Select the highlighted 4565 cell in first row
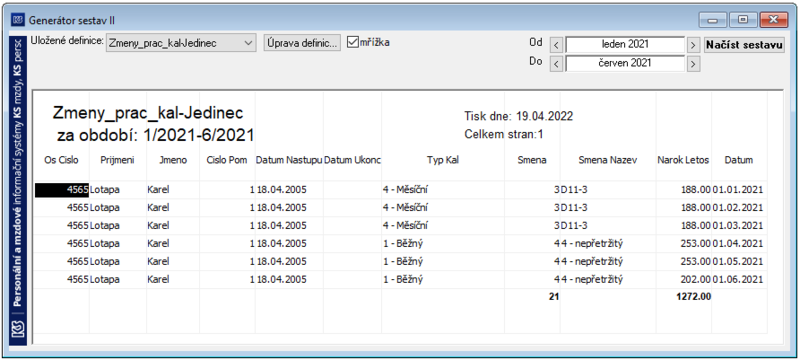Viewport: 800px width, 360px height. click(62, 190)
